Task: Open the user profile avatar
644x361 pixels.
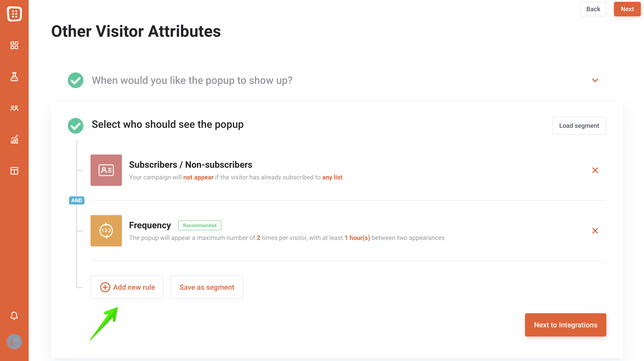Action: (14, 341)
